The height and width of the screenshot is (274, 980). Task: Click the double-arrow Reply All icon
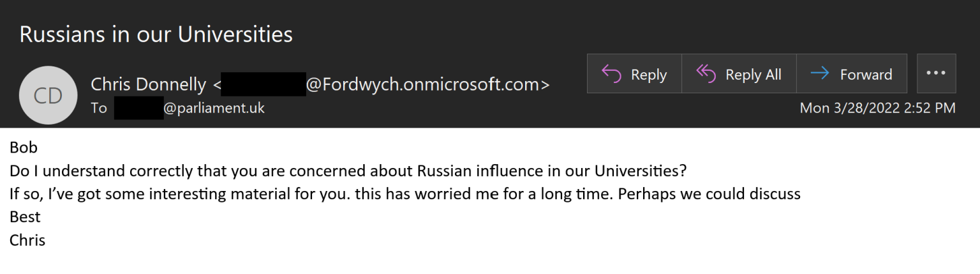(x=706, y=74)
